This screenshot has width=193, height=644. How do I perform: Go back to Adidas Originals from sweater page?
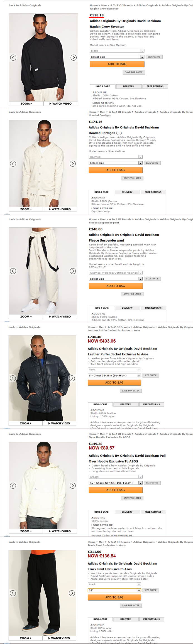(x=25, y=5)
